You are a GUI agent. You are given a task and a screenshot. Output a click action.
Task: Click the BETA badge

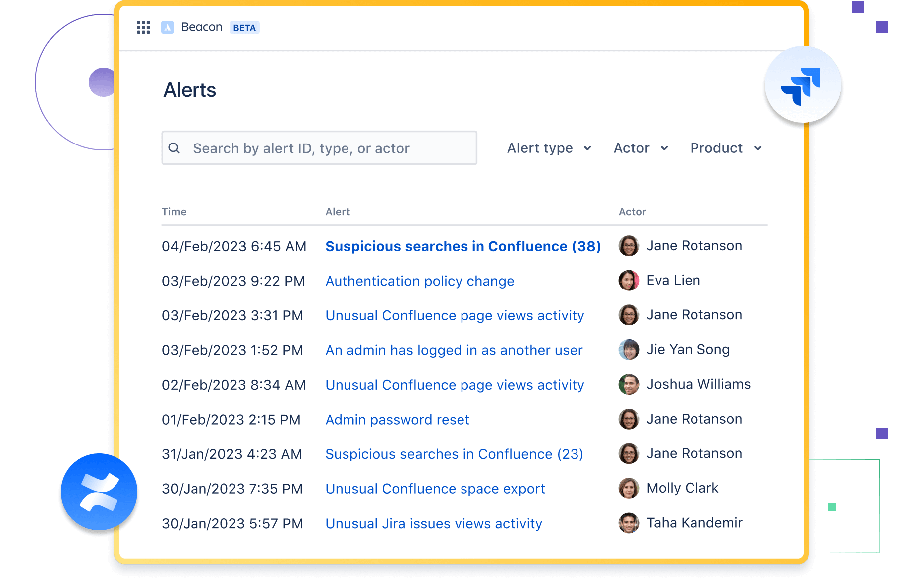[x=244, y=27]
